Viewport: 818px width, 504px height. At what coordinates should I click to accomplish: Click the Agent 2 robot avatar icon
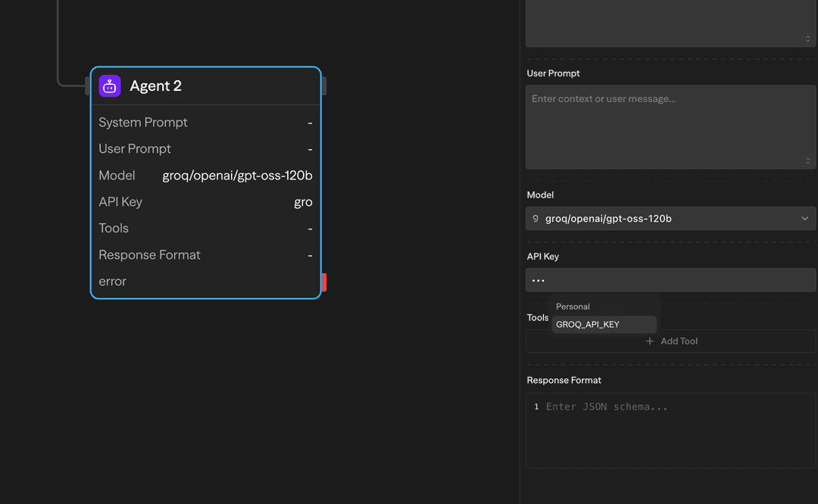click(109, 86)
